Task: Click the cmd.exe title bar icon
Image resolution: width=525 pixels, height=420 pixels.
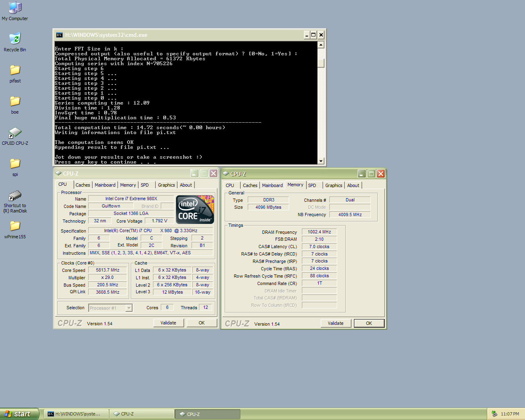Action: [x=59, y=35]
